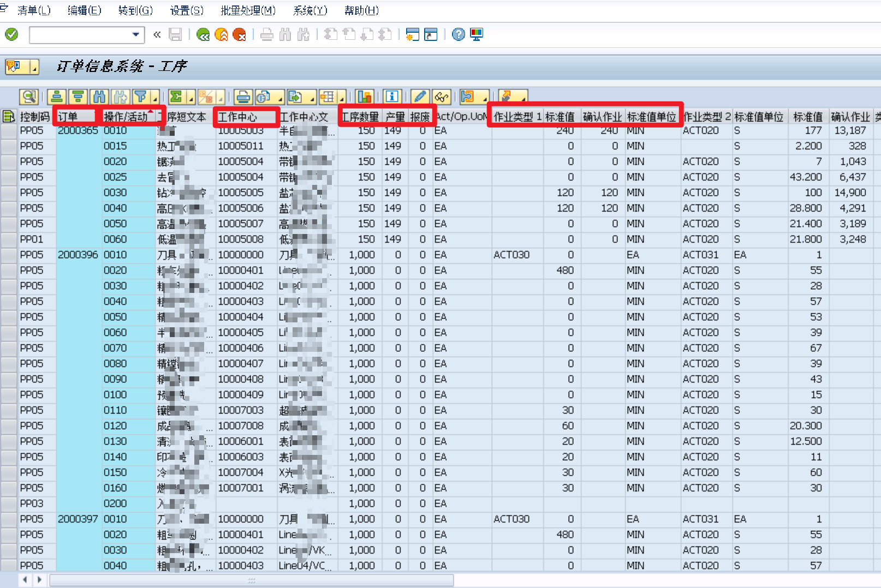
Task: Click the chart/graphic display icon
Action: [364, 97]
